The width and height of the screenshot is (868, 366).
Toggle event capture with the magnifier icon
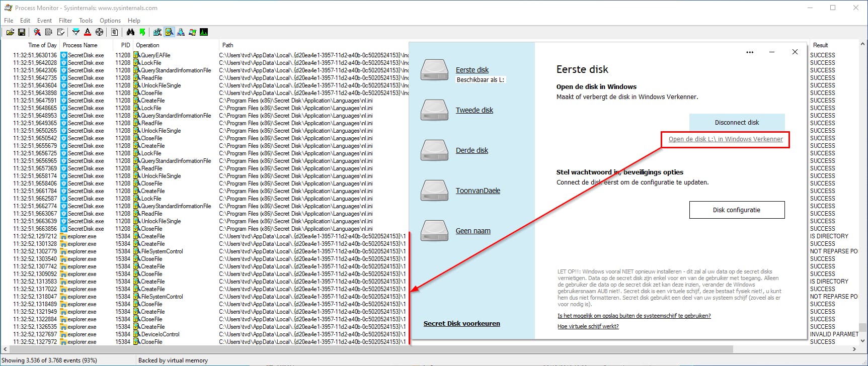click(37, 32)
